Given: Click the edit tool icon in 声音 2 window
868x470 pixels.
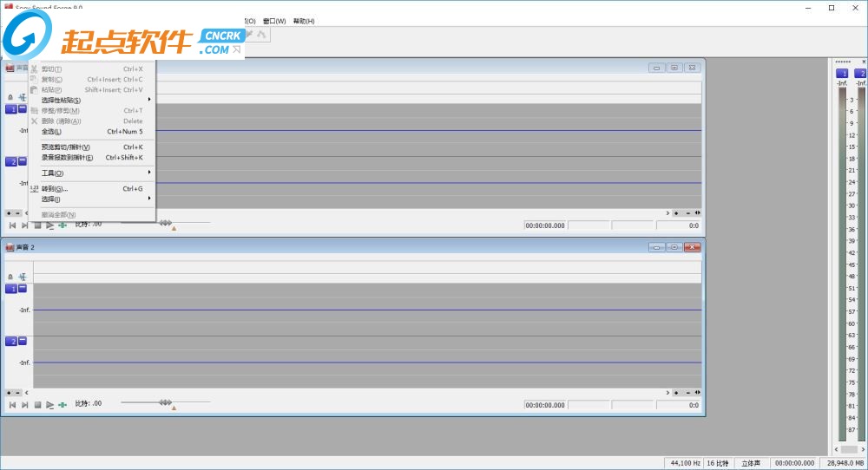Looking at the screenshot, I should coord(23,277).
